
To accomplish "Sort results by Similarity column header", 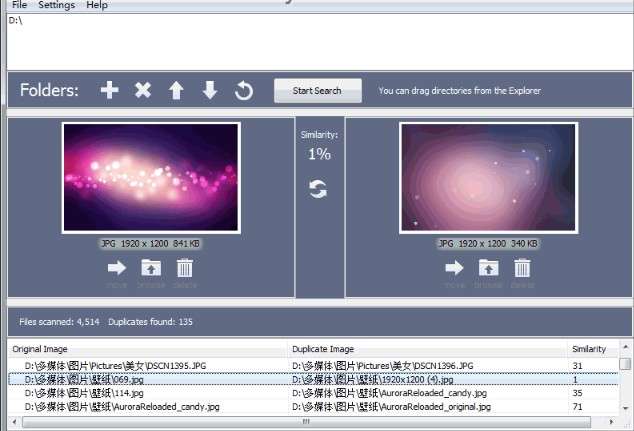I will click(589, 349).
